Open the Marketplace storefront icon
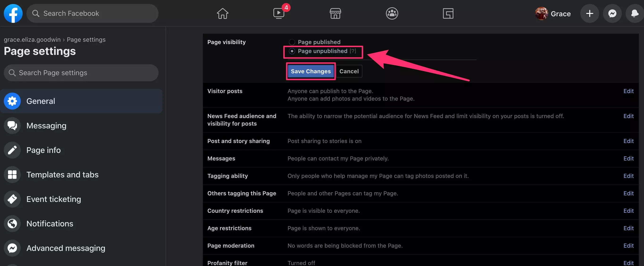The height and width of the screenshot is (266, 644). [335, 13]
